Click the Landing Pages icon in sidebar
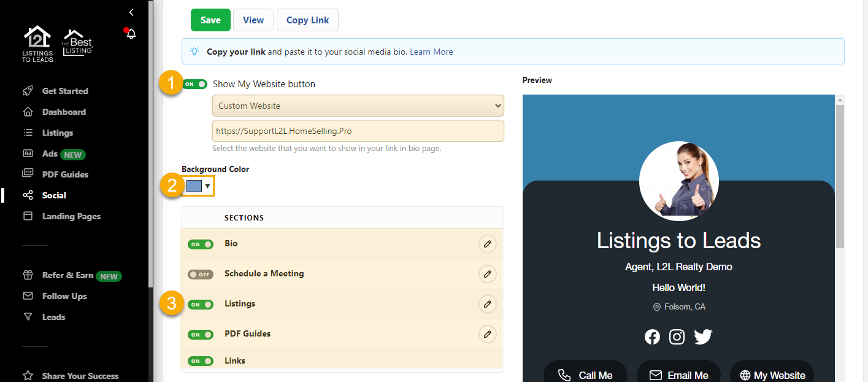 [x=28, y=216]
